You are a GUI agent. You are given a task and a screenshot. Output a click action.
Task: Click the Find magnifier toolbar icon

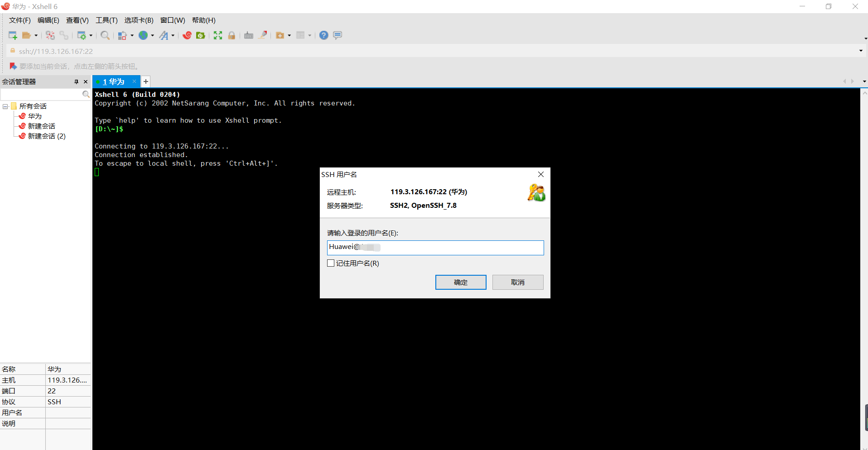[105, 35]
